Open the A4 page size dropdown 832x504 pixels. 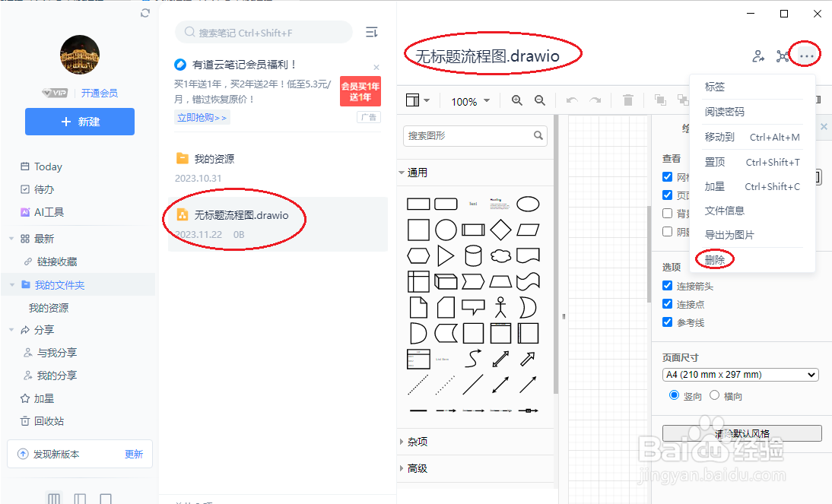740,375
